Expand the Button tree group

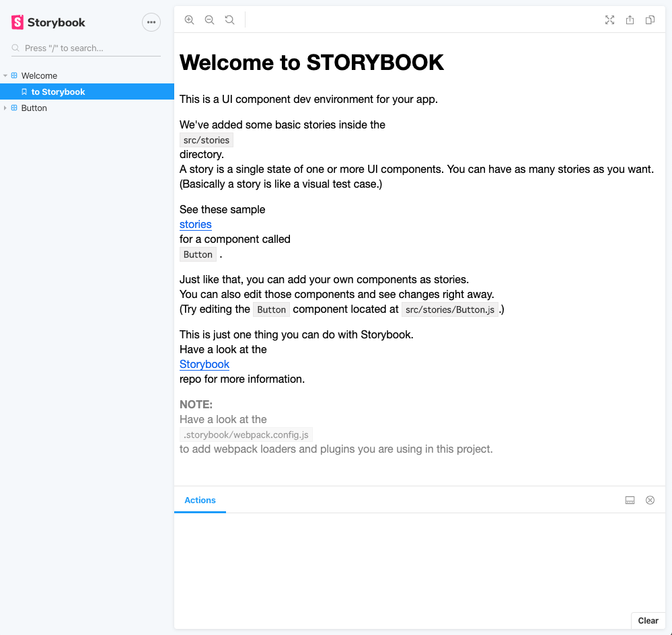click(x=5, y=108)
